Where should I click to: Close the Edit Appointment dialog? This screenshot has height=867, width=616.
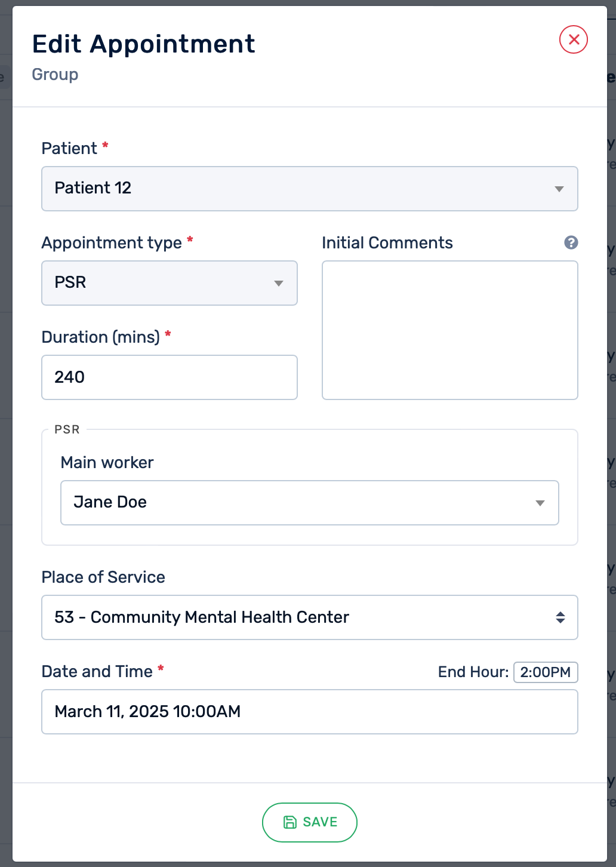click(573, 40)
